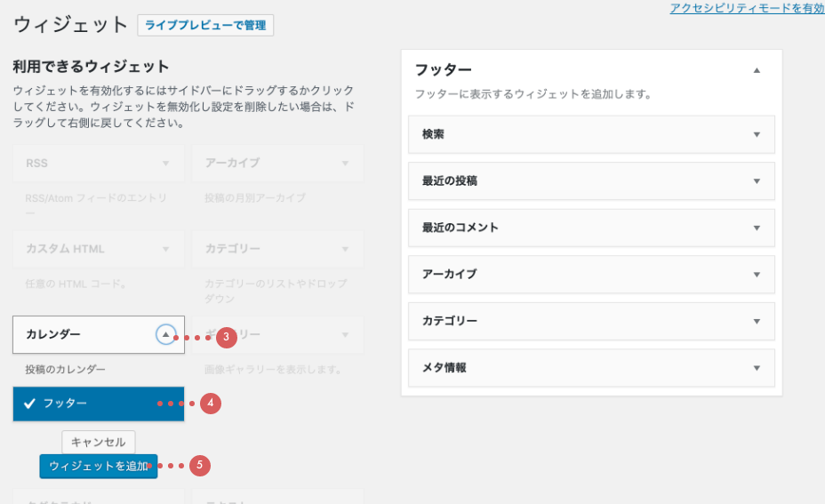
Task: Collapse the カレンダー widget arrow
Action: (165, 334)
